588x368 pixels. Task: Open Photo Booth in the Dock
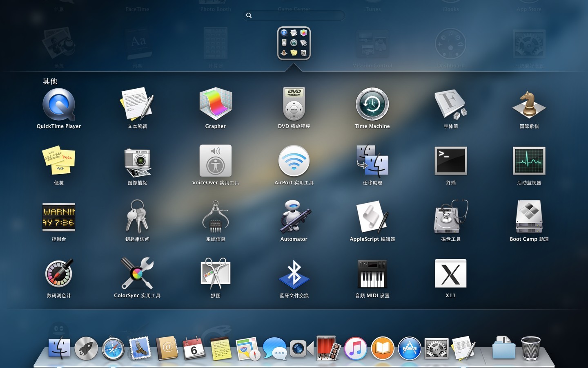(329, 348)
